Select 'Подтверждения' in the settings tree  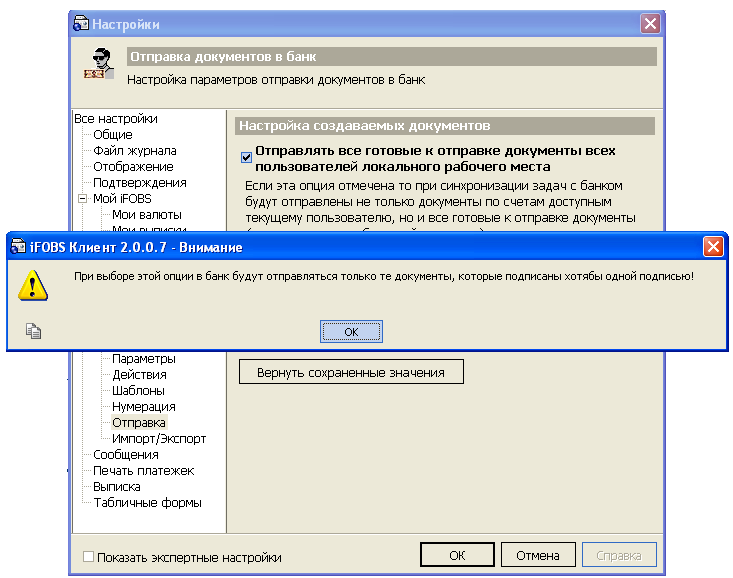point(140,182)
